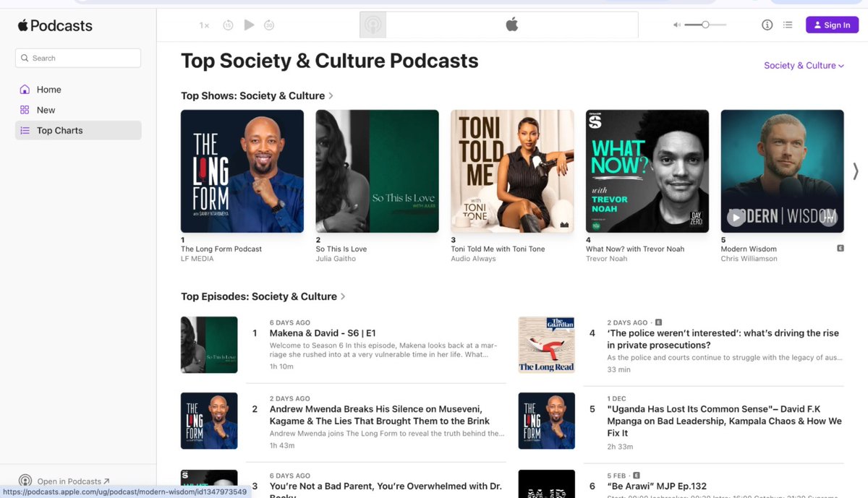The width and height of the screenshot is (868, 498).
Task: Open the episode info icon
Action: tap(767, 25)
